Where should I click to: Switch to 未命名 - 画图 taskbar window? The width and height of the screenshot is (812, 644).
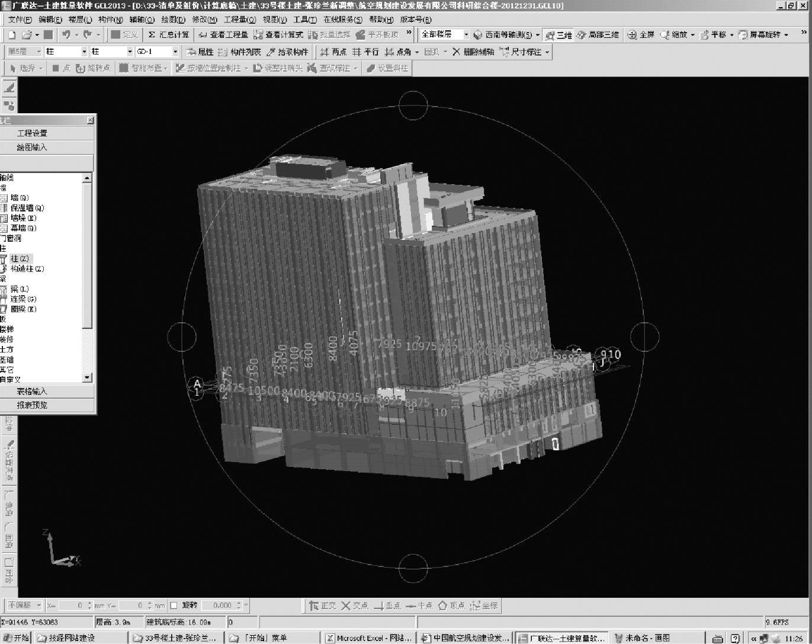pos(657,638)
